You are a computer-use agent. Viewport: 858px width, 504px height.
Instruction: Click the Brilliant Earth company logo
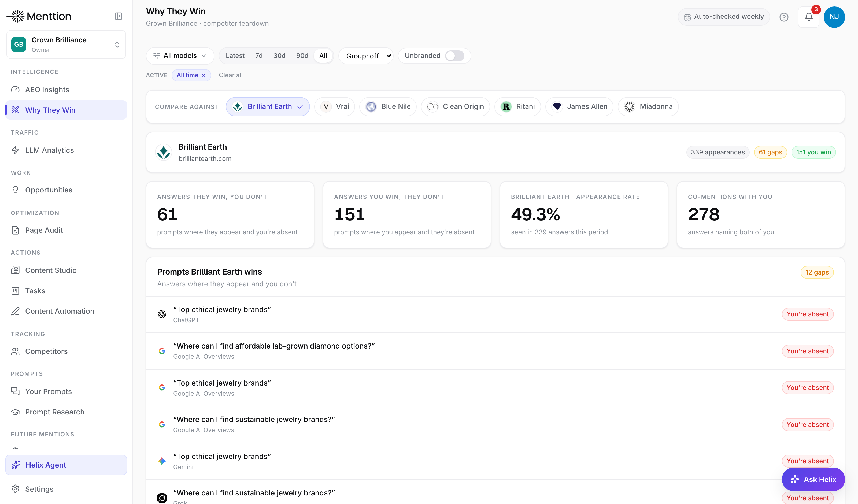click(164, 152)
